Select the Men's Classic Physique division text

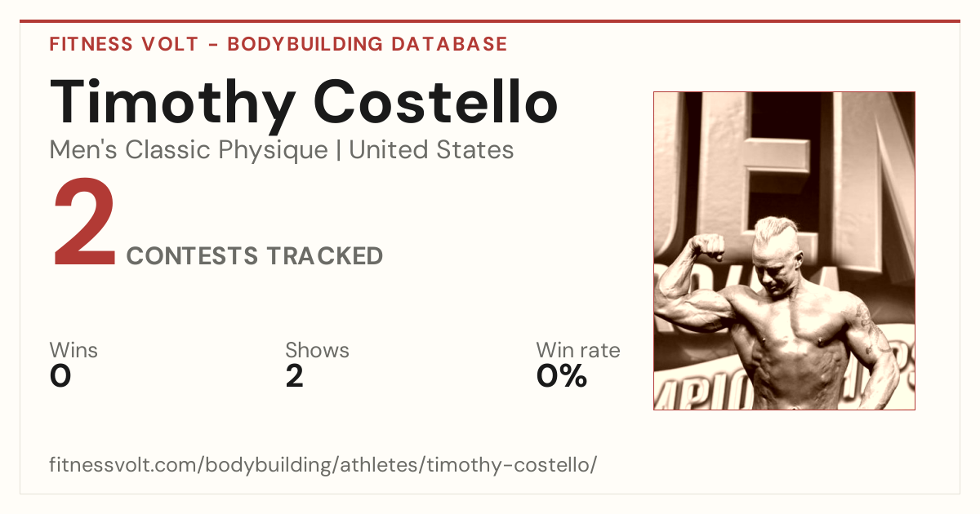pyautogui.click(x=189, y=150)
